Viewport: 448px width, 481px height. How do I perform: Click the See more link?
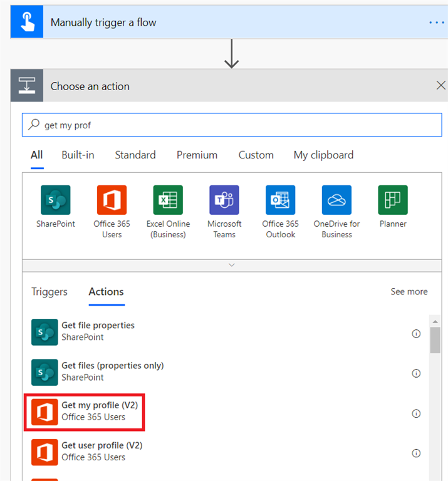point(409,292)
